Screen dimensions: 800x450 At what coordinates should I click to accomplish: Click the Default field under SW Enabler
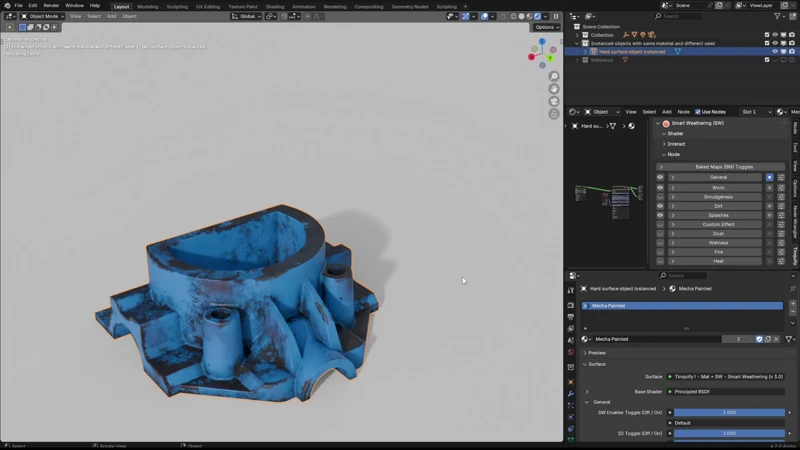click(725, 423)
